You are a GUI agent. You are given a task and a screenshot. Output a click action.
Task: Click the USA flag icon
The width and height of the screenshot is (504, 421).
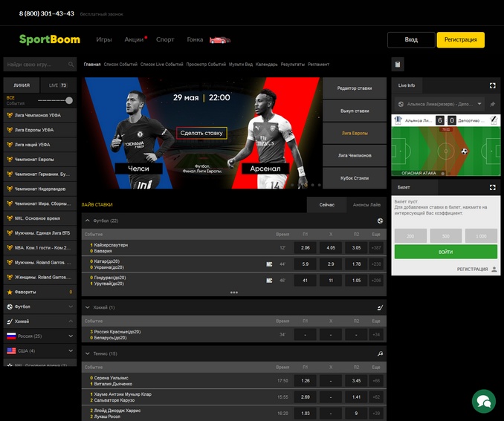pos(11,350)
